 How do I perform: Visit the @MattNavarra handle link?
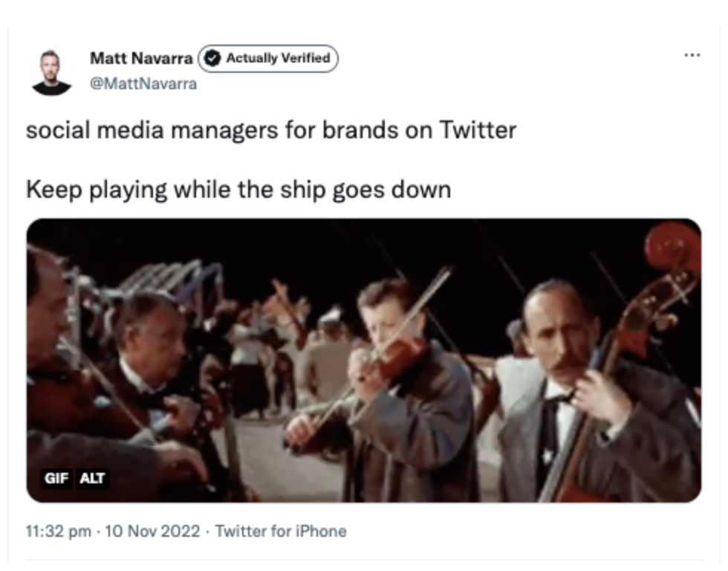coord(143,84)
